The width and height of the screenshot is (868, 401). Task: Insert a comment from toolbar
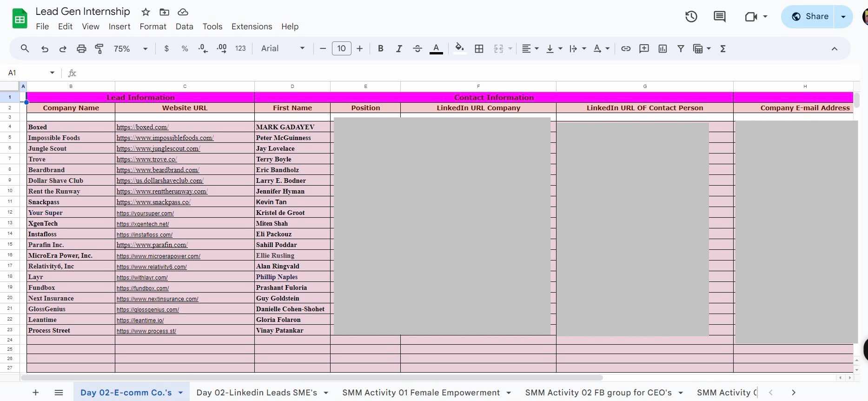coord(644,48)
